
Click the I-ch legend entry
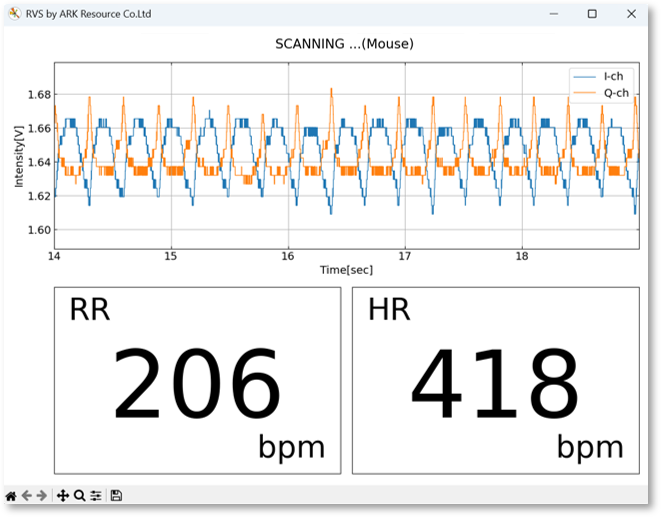pyautogui.click(x=614, y=77)
